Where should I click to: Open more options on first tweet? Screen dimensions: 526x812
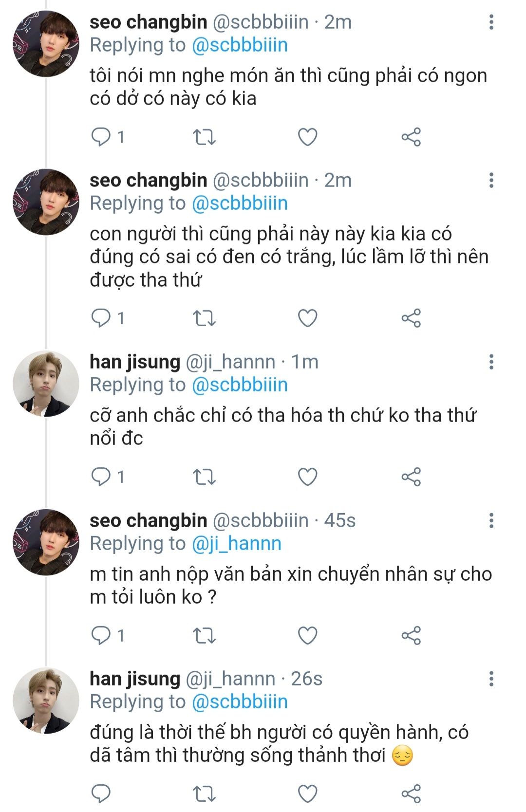click(x=491, y=22)
